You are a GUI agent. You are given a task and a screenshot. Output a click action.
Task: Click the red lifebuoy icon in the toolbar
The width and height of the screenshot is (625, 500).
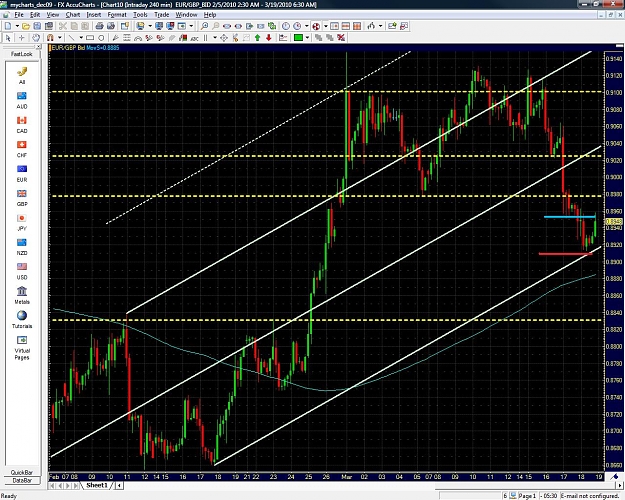[x=316, y=26]
